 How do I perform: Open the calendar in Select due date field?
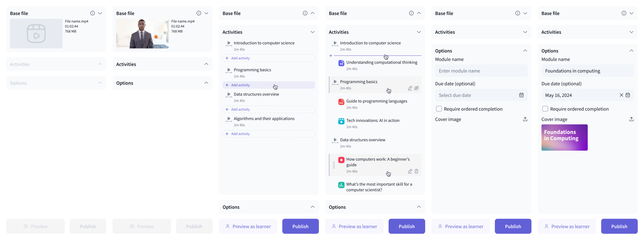pyautogui.click(x=521, y=95)
